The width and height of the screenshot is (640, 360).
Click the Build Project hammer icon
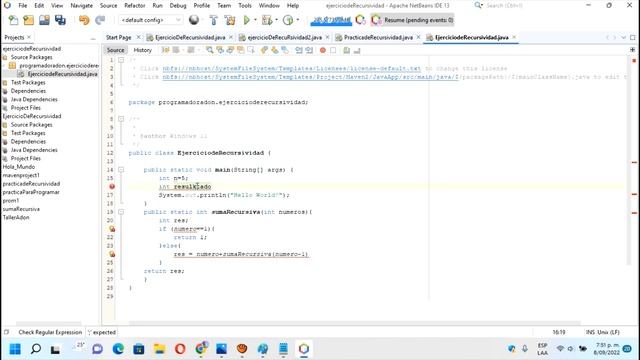(213, 20)
